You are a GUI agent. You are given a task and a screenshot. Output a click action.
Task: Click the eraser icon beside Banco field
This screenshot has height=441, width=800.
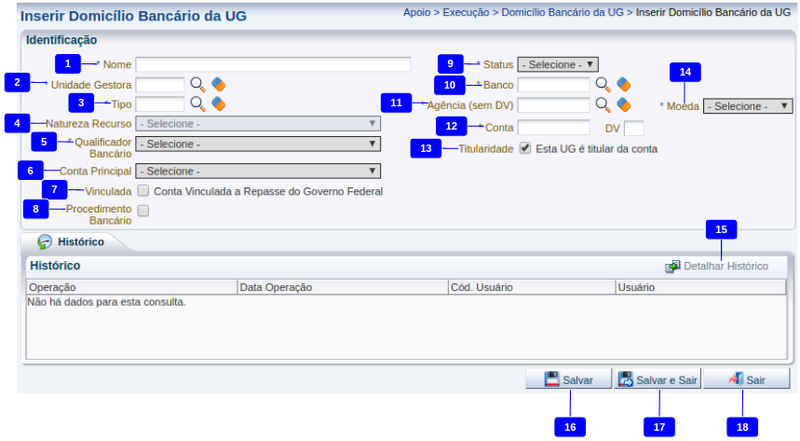(x=623, y=84)
